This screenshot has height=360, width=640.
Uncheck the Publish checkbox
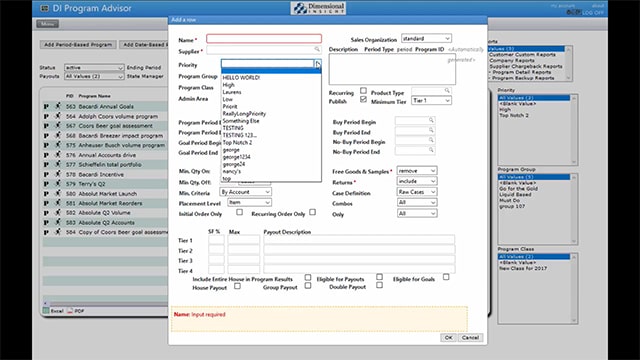coord(363,99)
